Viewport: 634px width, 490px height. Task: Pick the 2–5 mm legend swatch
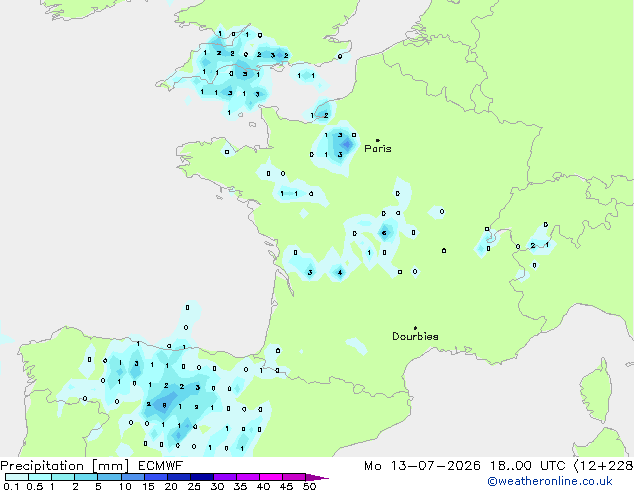tap(86, 477)
